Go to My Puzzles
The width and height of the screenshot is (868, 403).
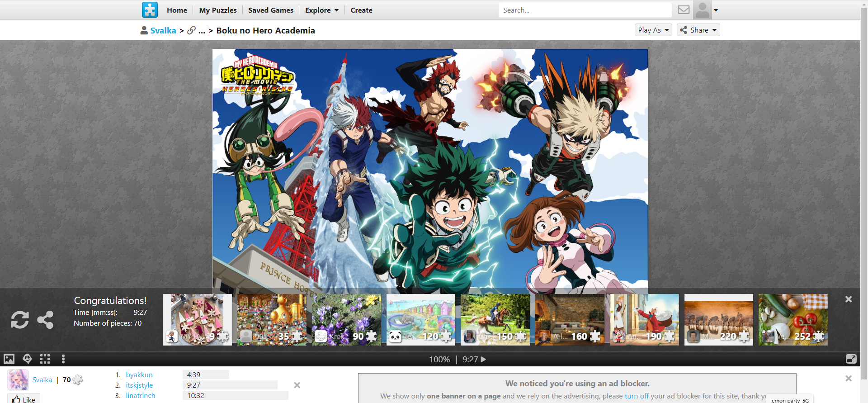click(x=218, y=10)
